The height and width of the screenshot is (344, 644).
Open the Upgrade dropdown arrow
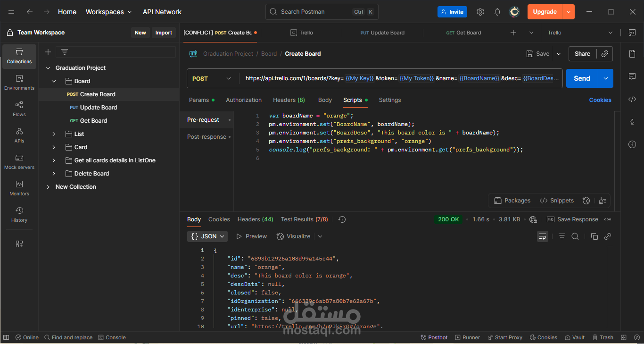[569, 12]
